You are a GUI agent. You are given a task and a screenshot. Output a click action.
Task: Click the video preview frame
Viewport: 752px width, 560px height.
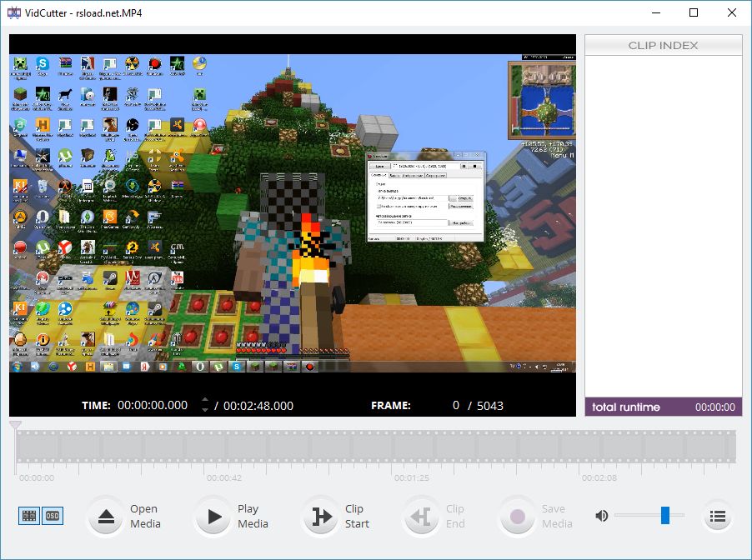click(293, 213)
